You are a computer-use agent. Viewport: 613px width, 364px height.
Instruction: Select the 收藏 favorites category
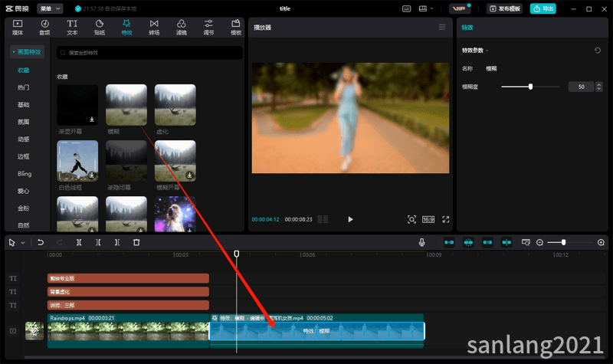pyautogui.click(x=24, y=71)
